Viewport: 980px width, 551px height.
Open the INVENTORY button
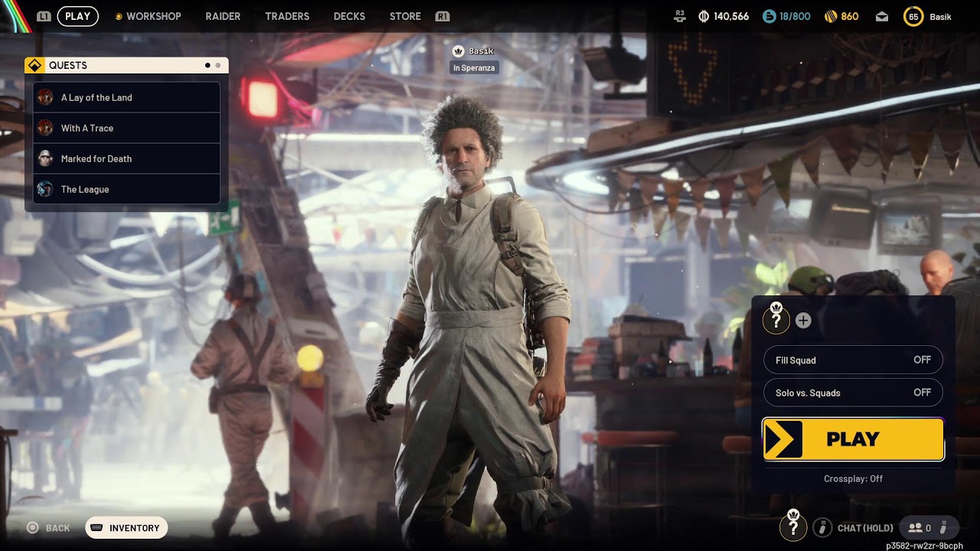(126, 528)
